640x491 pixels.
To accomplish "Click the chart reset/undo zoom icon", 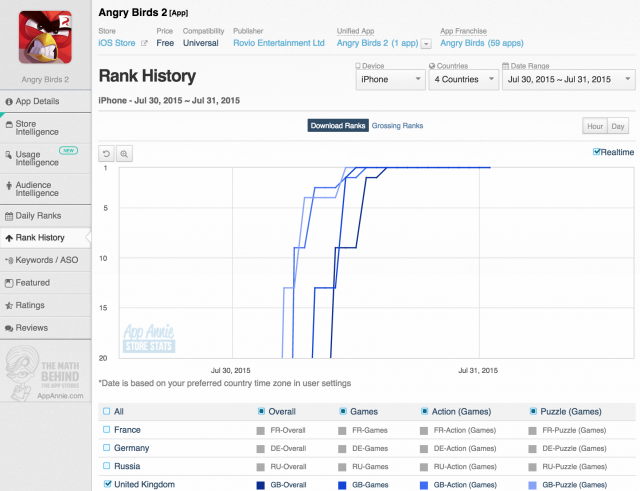I will [x=107, y=154].
